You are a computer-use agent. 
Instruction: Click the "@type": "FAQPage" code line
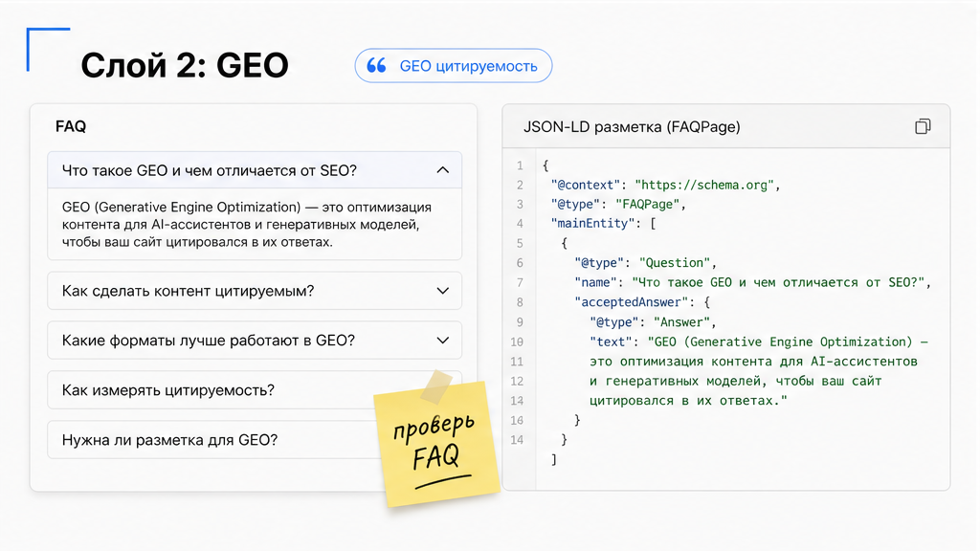pyautogui.click(x=618, y=205)
